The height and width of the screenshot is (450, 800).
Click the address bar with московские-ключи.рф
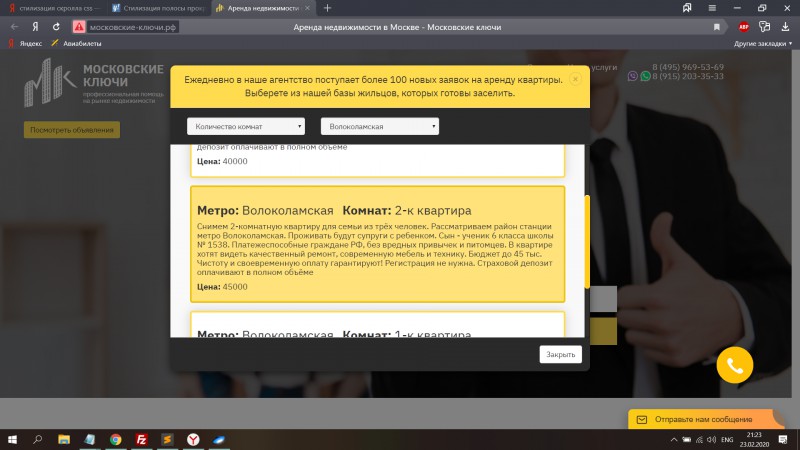[x=133, y=27]
